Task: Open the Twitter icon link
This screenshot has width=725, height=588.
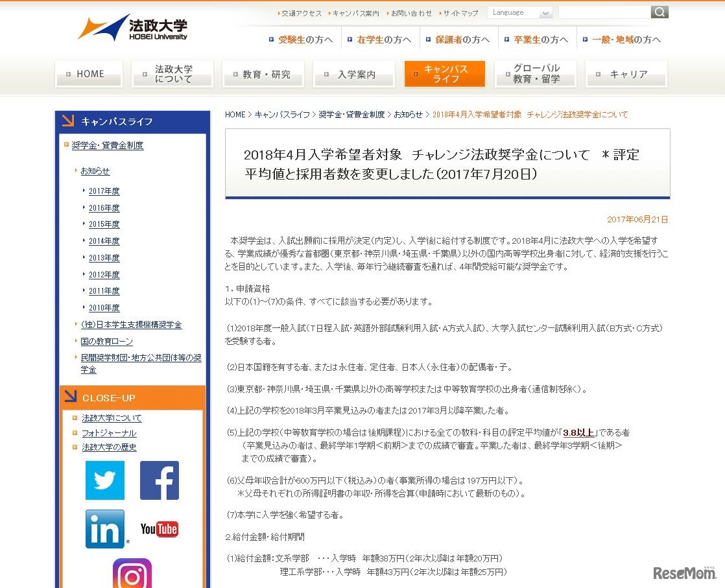Action: (x=105, y=480)
